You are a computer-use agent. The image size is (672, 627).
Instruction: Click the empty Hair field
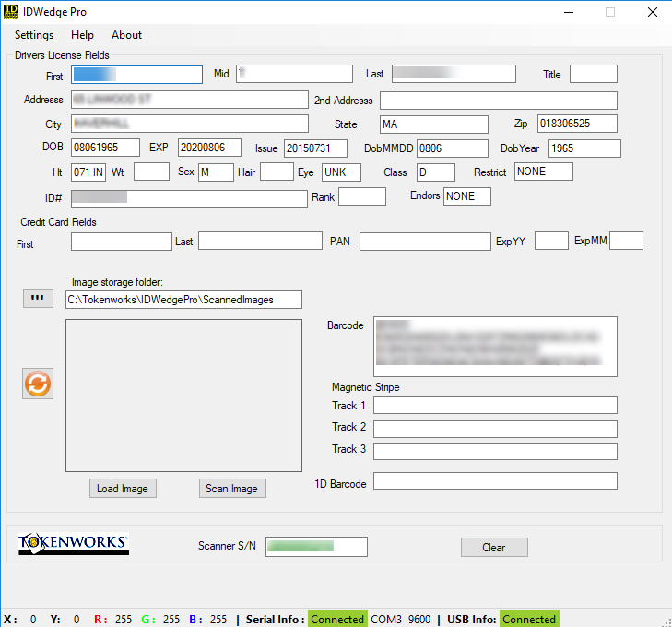(x=277, y=172)
